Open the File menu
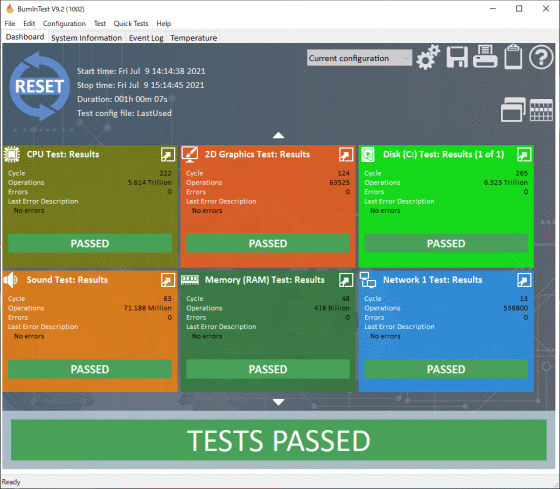The height and width of the screenshot is (489, 560). [x=10, y=24]
